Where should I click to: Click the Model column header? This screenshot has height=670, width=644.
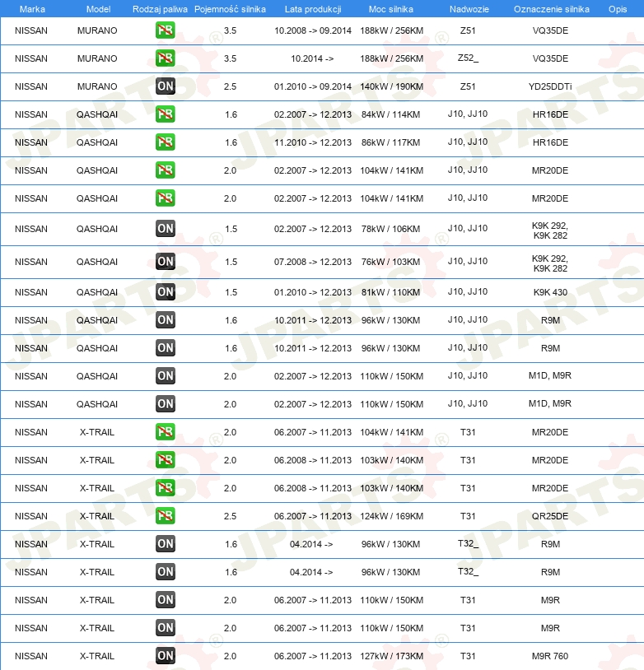(x=98, y=9)
